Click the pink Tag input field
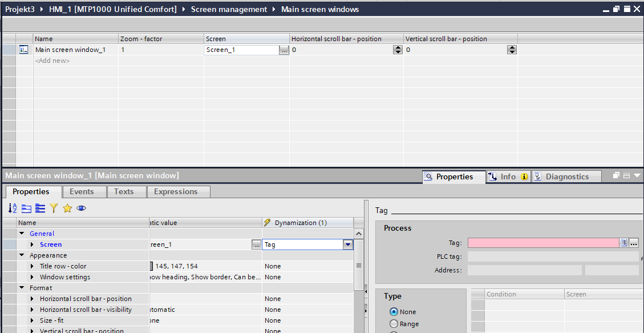Image resolution: width=644 pixels, height=333 pixels. [x=542, y=243]
